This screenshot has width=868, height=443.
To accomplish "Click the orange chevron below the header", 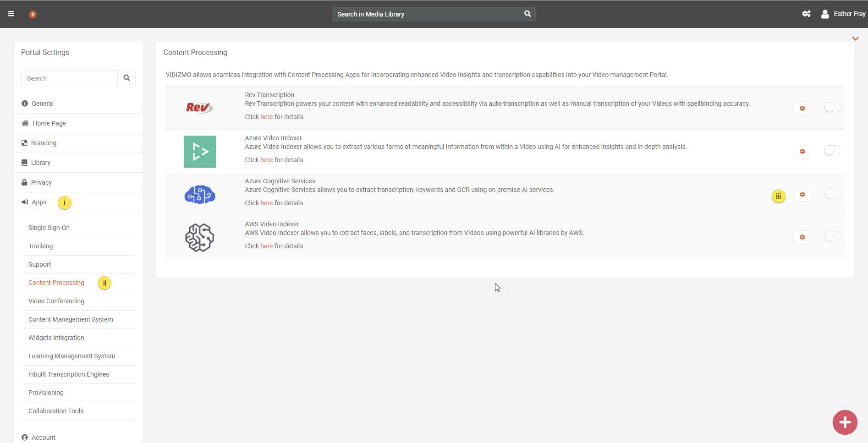I will [855, 38].
